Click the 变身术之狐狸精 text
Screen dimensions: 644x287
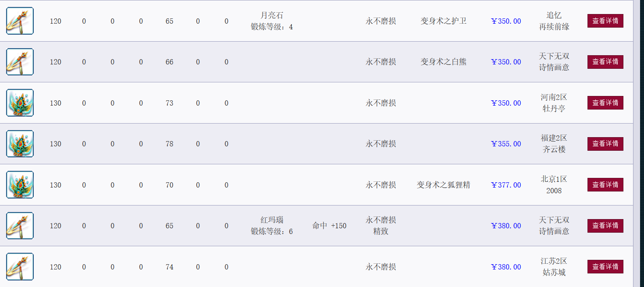pyautogui.click(x=443, y=185)
